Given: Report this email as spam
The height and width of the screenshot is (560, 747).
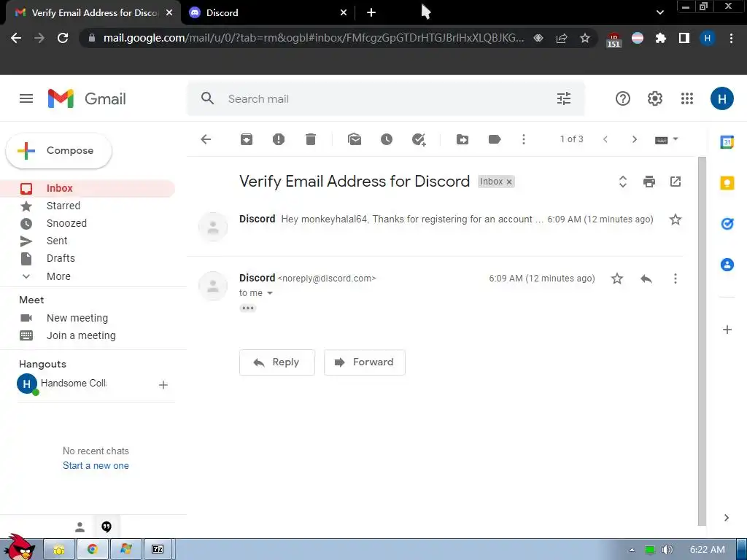Looking at the screenshot, I should pyautogui.click(x=279, y=139).
